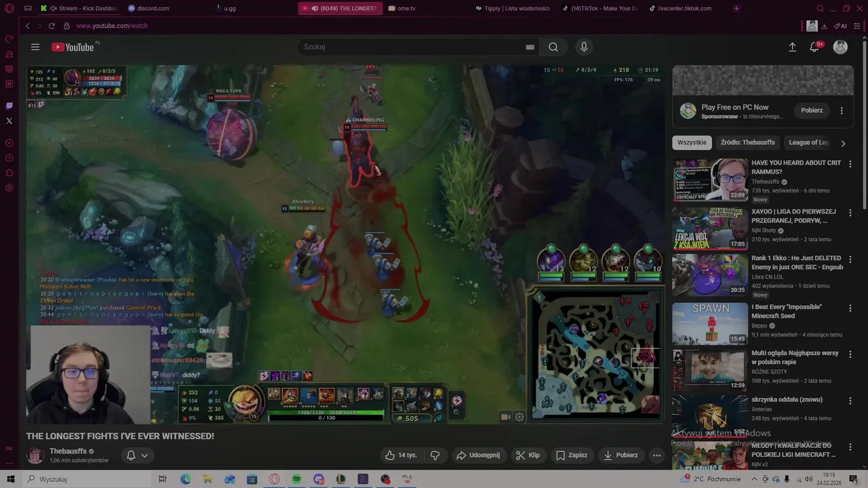
Task: Start voice search with the microphone icon
Action: (x=584, y=47)
